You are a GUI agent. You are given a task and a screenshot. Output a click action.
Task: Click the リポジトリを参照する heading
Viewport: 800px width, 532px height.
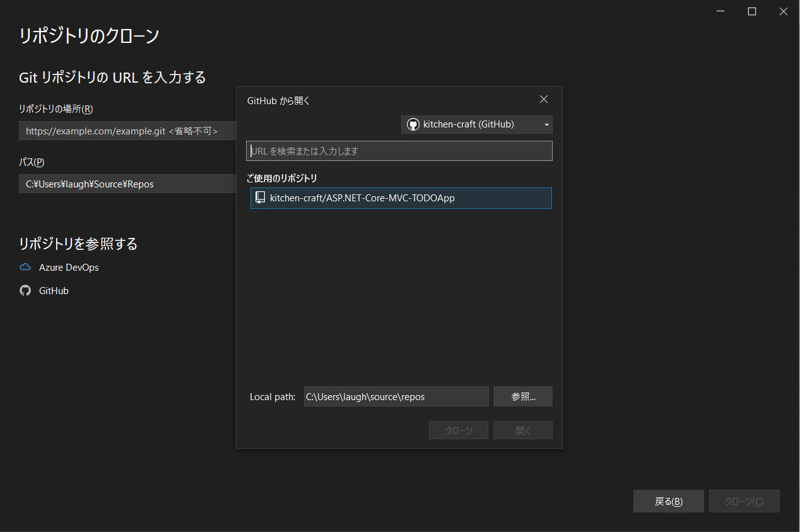(78, 244)
